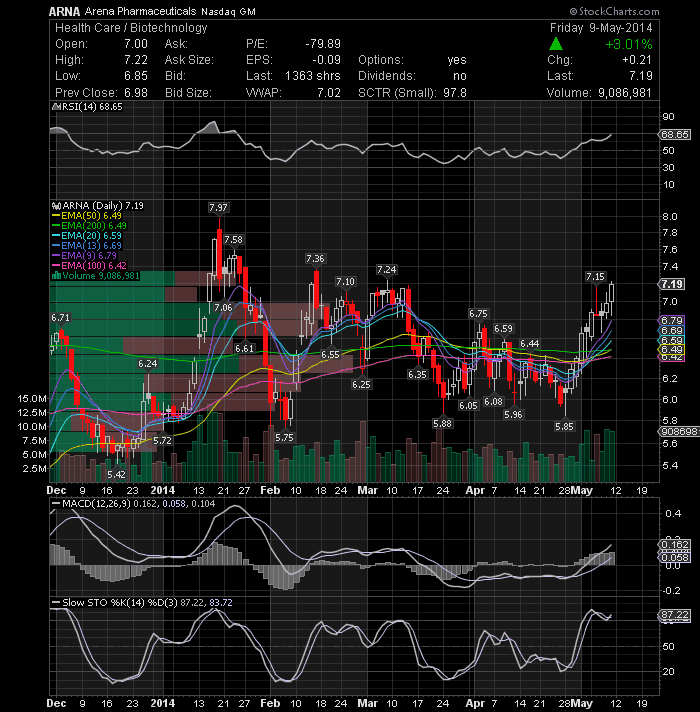
Task: Click the 7.97 peak price label
Action: [x=218, y=208]
